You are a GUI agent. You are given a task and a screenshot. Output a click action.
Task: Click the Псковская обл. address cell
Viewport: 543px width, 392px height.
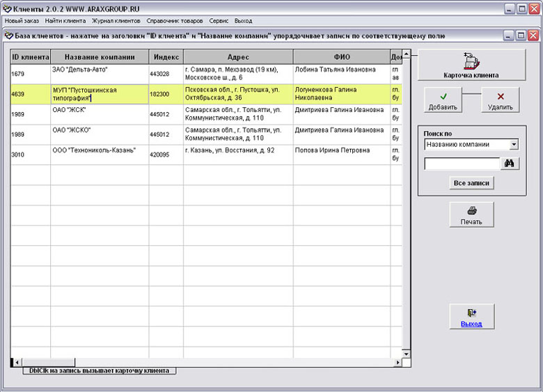pos(238,94)
